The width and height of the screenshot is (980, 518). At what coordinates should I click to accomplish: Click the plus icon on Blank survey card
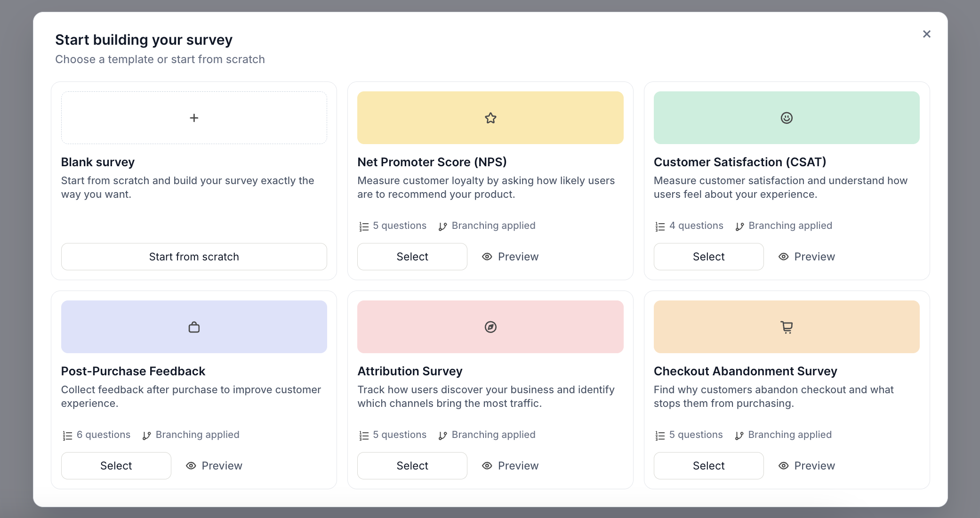[x=194, y=118]
